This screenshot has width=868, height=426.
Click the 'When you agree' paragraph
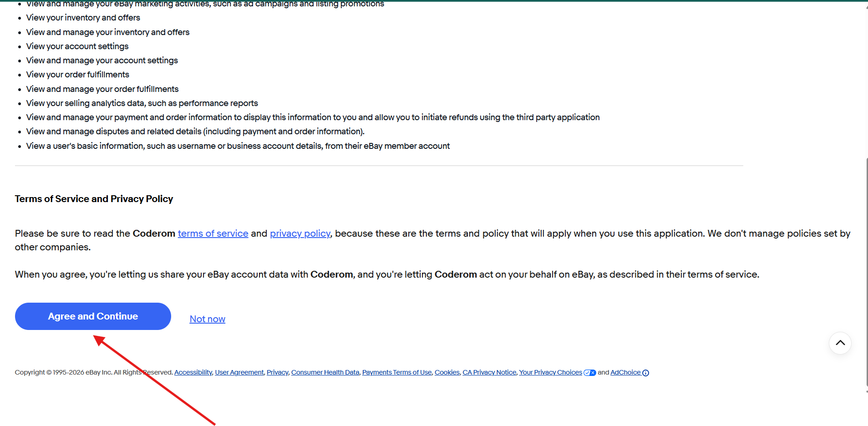pos(387,274)
